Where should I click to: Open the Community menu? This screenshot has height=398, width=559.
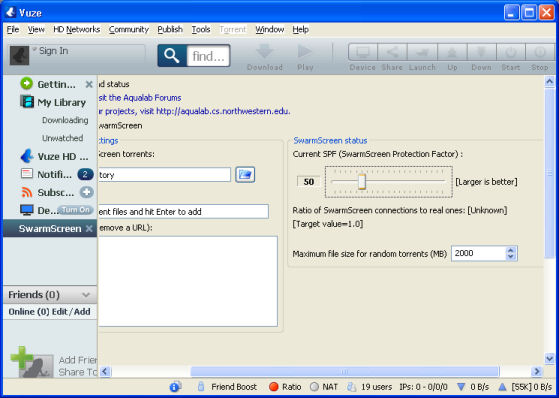click(129, 30)
